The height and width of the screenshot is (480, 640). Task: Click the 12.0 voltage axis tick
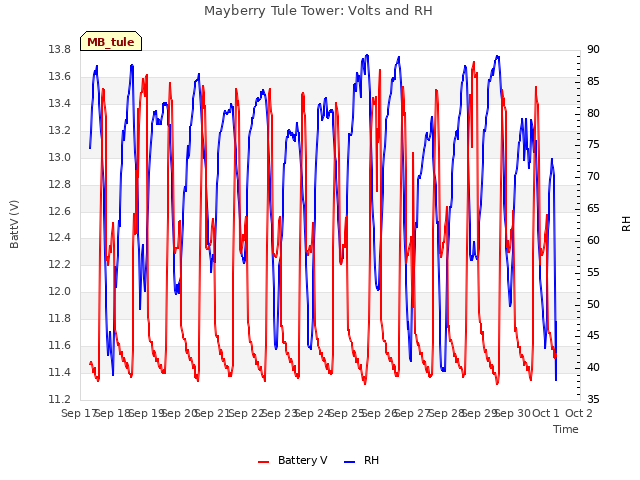[x=59, y=292]
